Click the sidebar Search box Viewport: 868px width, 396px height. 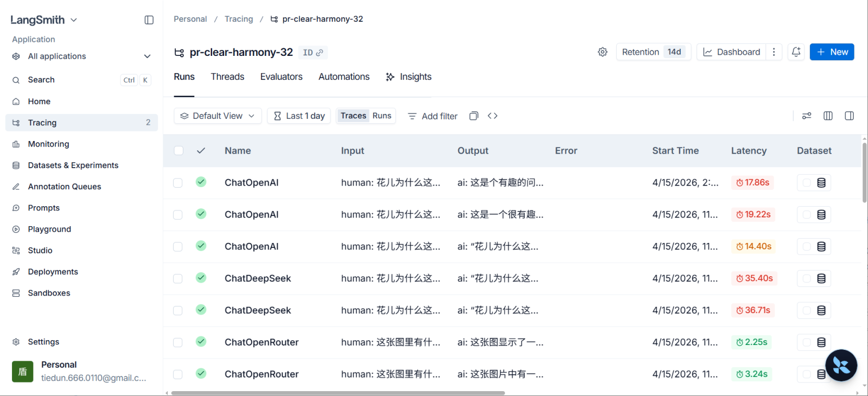coord(81,80)
